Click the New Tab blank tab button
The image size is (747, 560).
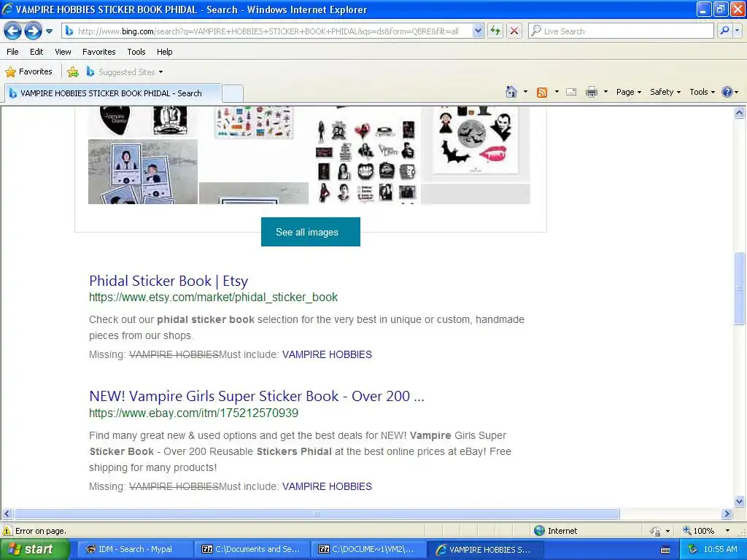pos(233,93)
